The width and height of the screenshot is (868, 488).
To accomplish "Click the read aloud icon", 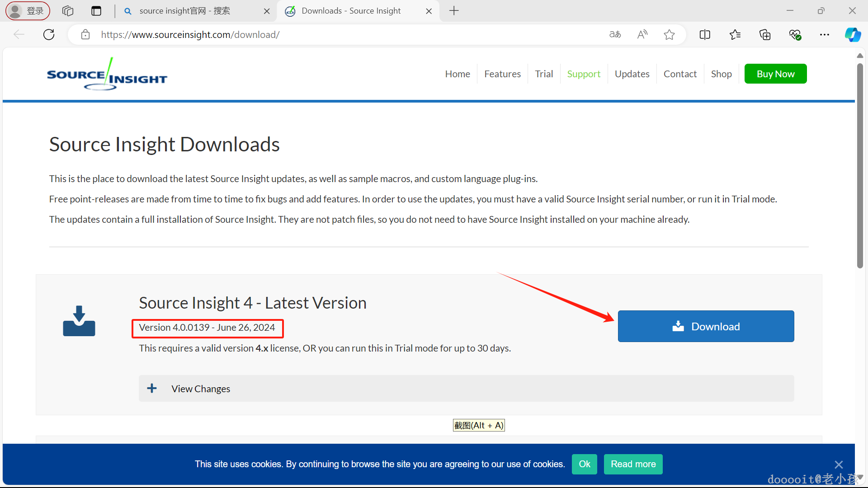I will 642,35.
